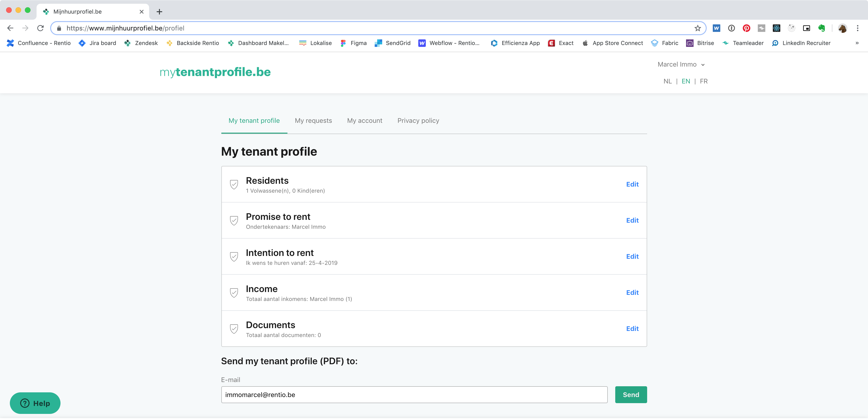868x420 pixels.
Task: Click the picture-in-picture extension icon
Action: tap(806, 28)
